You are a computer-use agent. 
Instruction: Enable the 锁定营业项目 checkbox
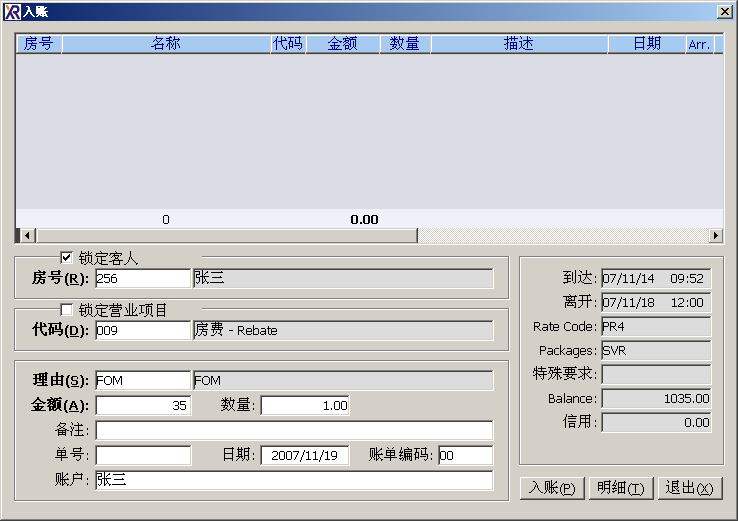coord(66,309)
